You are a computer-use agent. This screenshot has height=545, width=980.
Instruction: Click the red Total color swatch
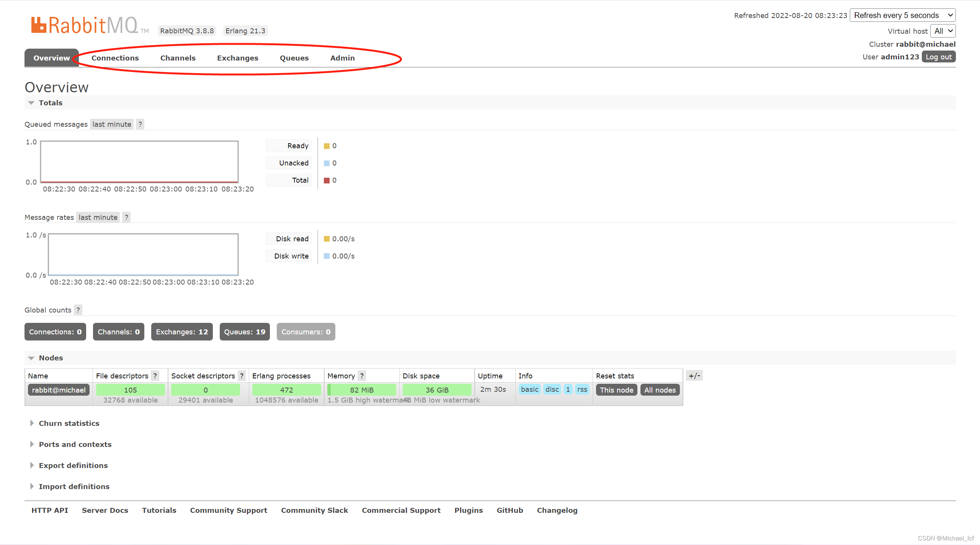[327, 180]
